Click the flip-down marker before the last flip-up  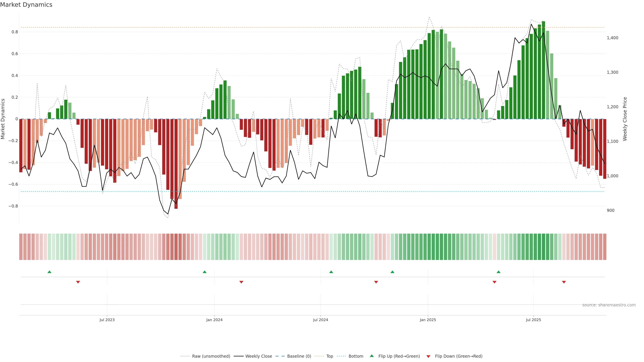(494, 282)
